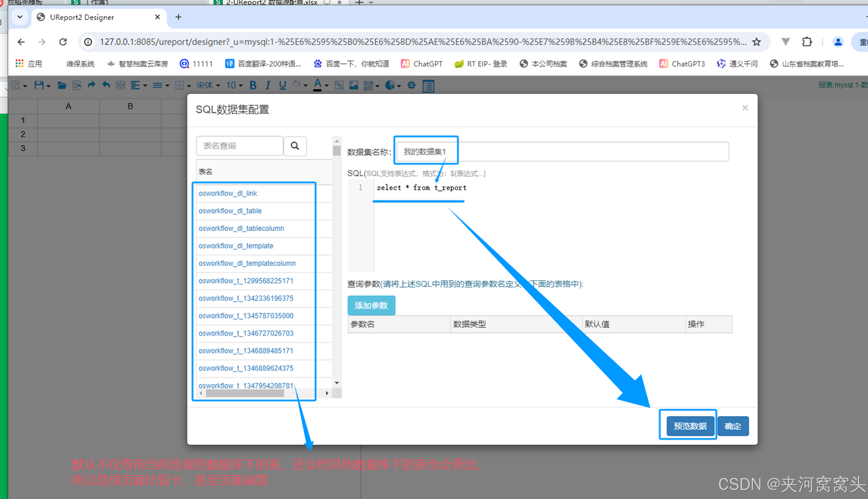Expand the save button dropdown arrow
The width and height of the screenshot is (868, 499).
(x=49, y=86)
